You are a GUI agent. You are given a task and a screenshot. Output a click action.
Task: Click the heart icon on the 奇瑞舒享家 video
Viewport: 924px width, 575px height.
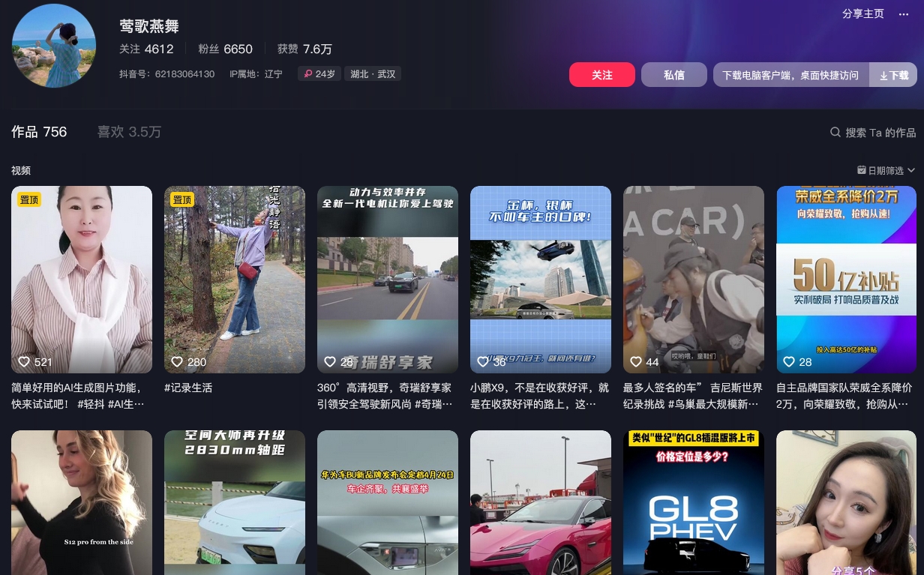[x=330, y=362]
